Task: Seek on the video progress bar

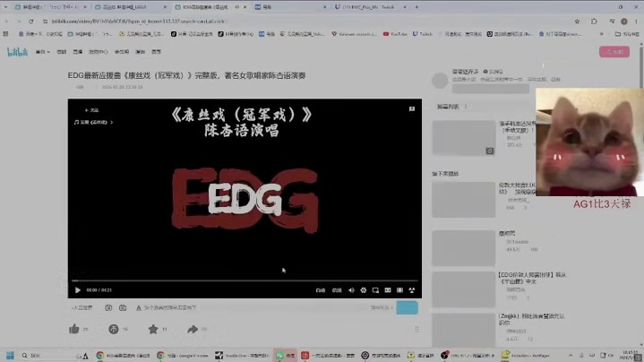Action: tap(245, 280)
